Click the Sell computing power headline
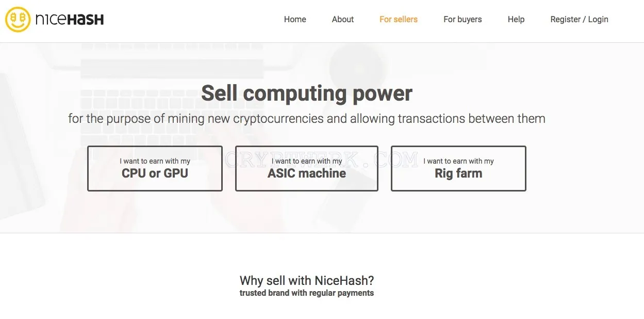The height and width of the screenshot is (319, 644). (x=307, y=93)
